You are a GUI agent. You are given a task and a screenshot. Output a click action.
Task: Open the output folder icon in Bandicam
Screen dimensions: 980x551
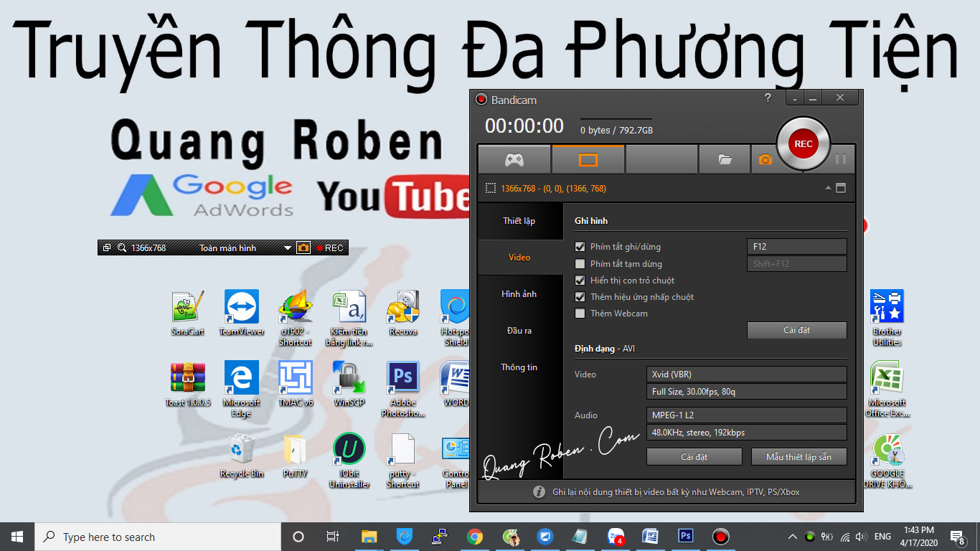point(725,159)
